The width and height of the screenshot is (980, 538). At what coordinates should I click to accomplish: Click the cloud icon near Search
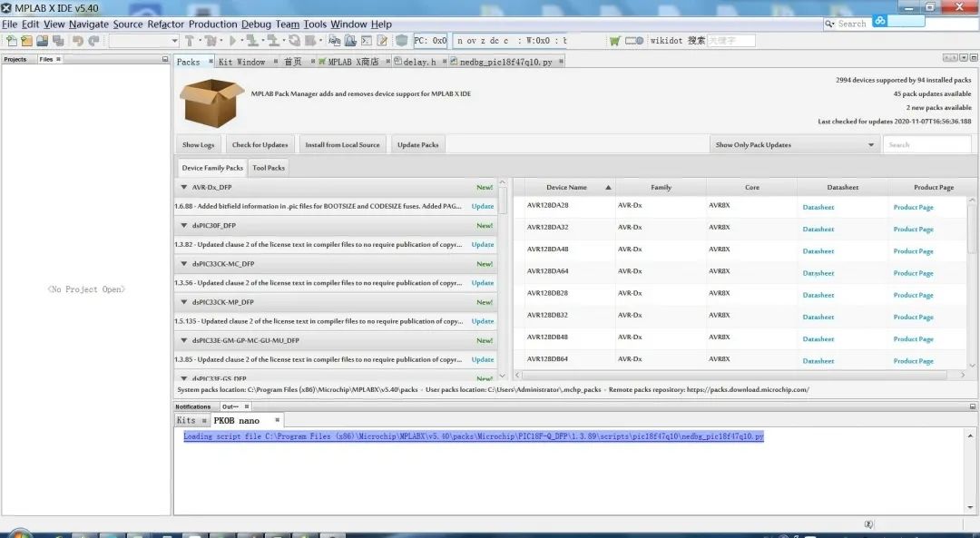pos(879,21)
